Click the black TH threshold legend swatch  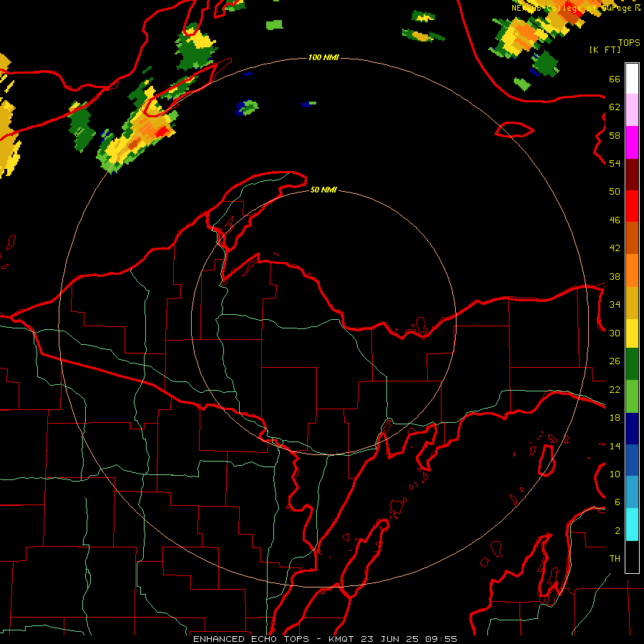click(x=632, y=557)
